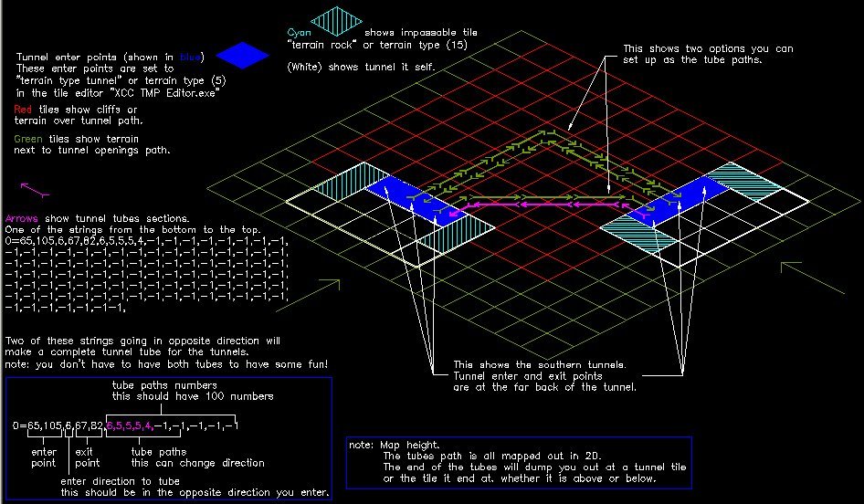Image resolution: width=864 pixels, height=504 pixels.
Task: Select the "tube paths numbers" heading
Action: [164, 384]
